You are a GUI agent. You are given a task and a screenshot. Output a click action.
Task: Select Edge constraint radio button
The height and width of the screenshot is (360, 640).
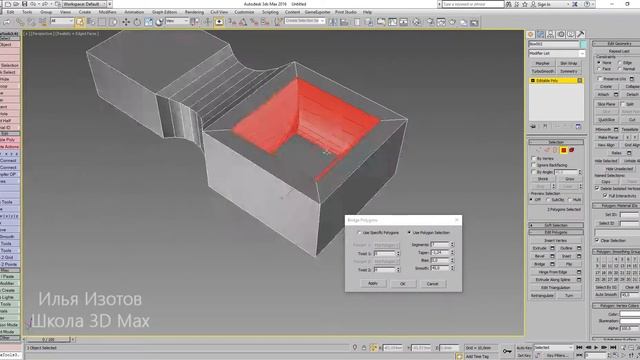pyautogui.click(x=620, y=63)
